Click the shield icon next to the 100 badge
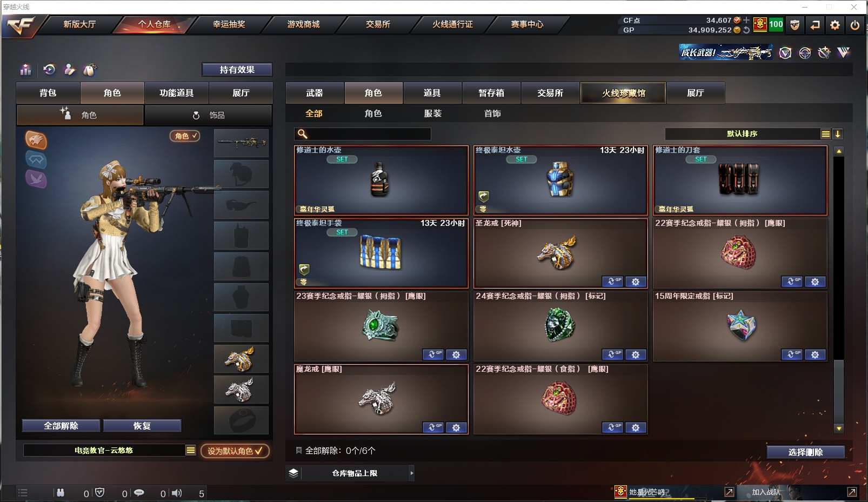This screenshot has width=868, height=502. pyautogui.click(x=794, y=25)
